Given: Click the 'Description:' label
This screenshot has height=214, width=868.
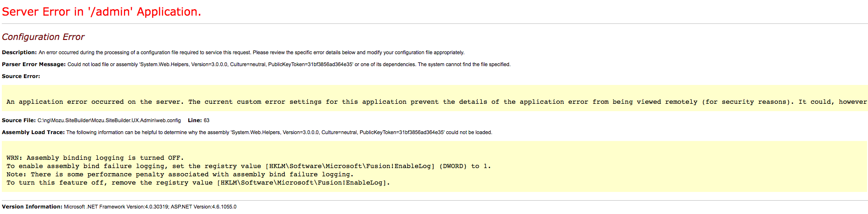Looking at the screenshot, I should [x=19, y=52].
